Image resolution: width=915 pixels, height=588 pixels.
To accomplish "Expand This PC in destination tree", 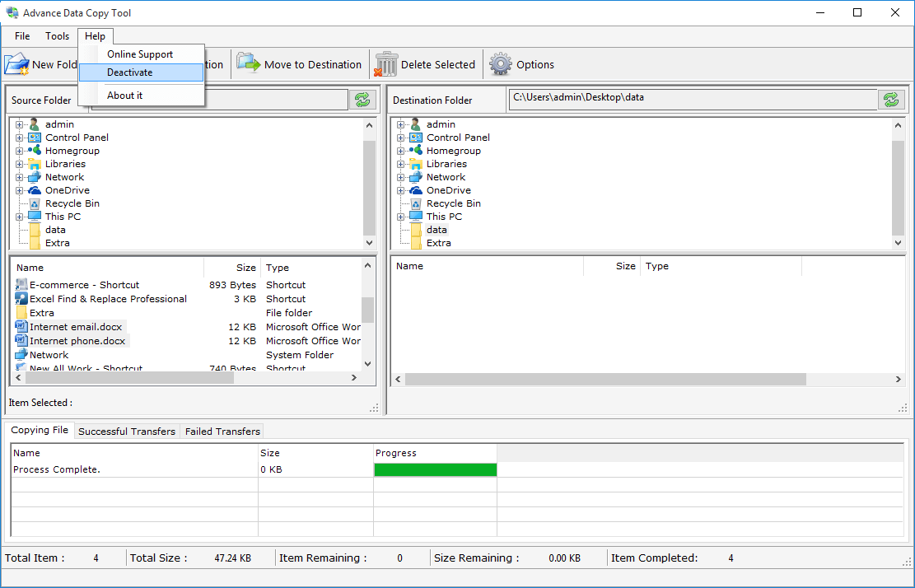I will [x=401, y=217].
